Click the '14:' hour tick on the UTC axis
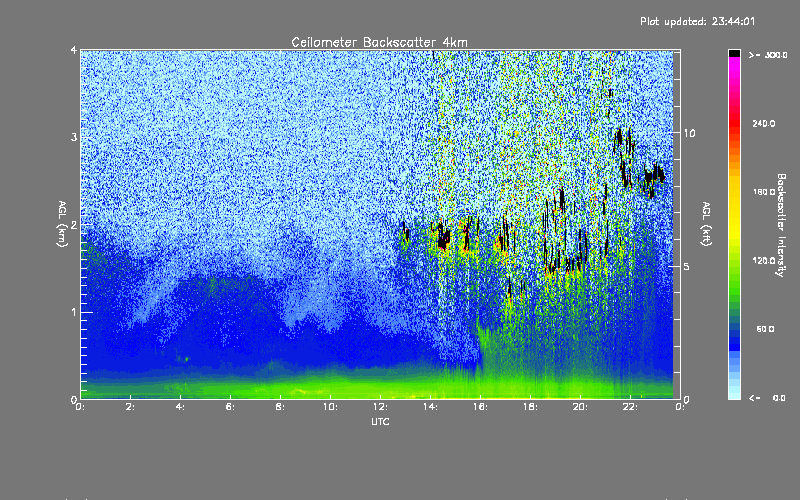 tap(430, 407)
